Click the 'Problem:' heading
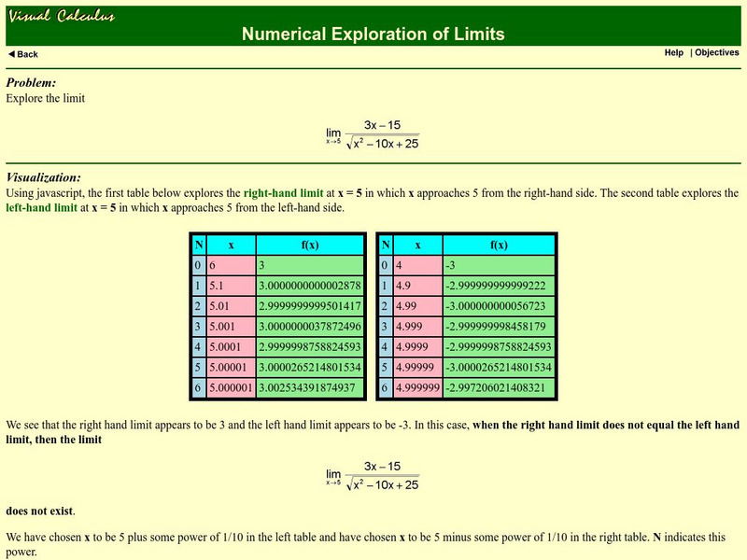747x560 pixels. [x=31, y=83]
